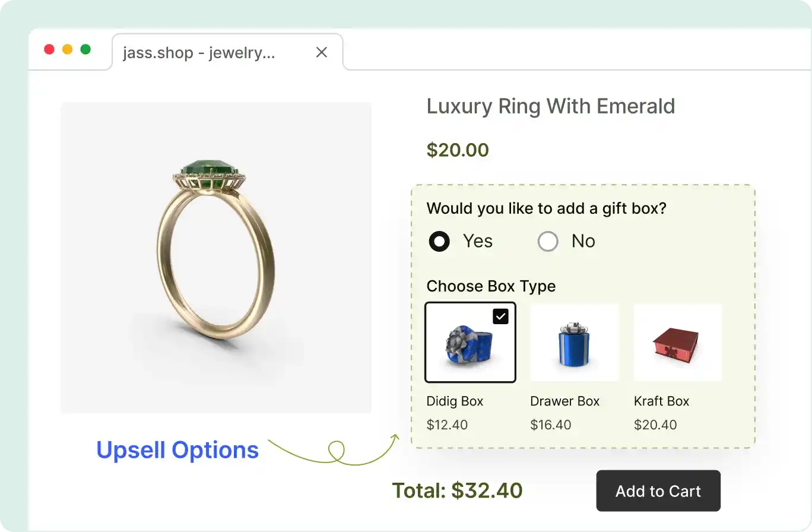
Task: Toggle the checkmark on Didig Box
Action: click(500, 316)
